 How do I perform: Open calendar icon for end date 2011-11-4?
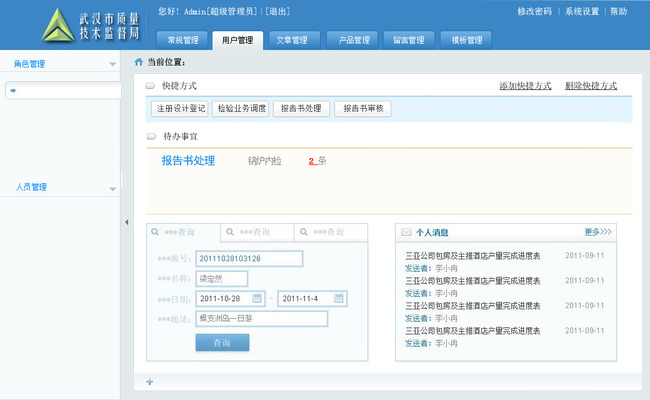(339, 298)
